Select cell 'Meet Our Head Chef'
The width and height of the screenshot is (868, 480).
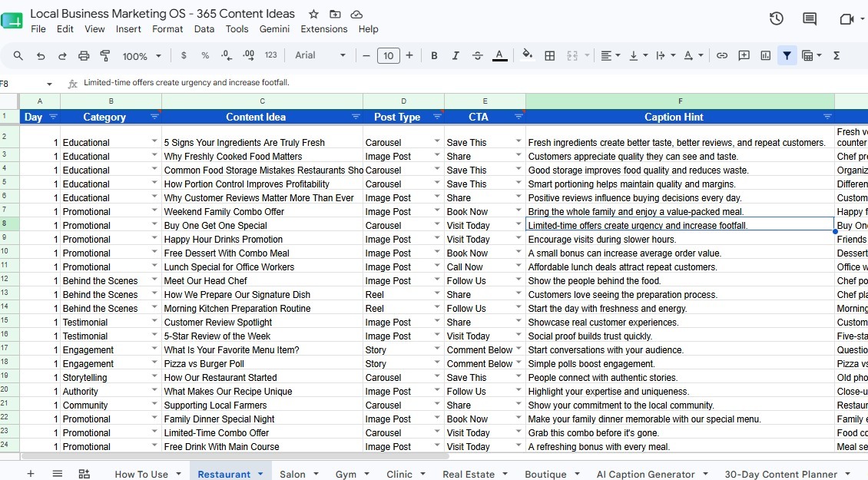tap(262, 280)
